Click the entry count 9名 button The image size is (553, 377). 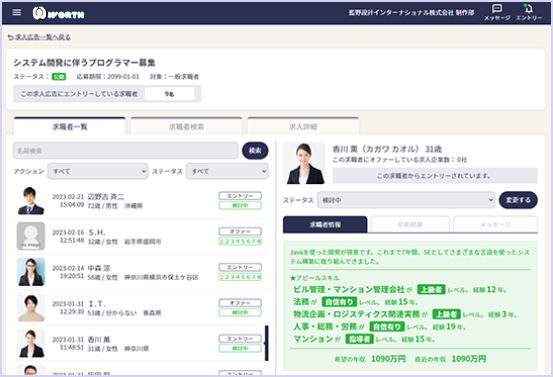pos(169,94)
